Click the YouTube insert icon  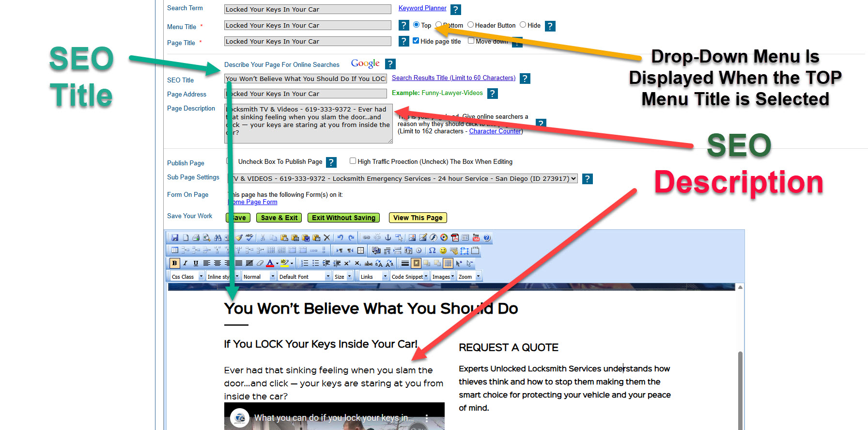(x=476, y=238)
